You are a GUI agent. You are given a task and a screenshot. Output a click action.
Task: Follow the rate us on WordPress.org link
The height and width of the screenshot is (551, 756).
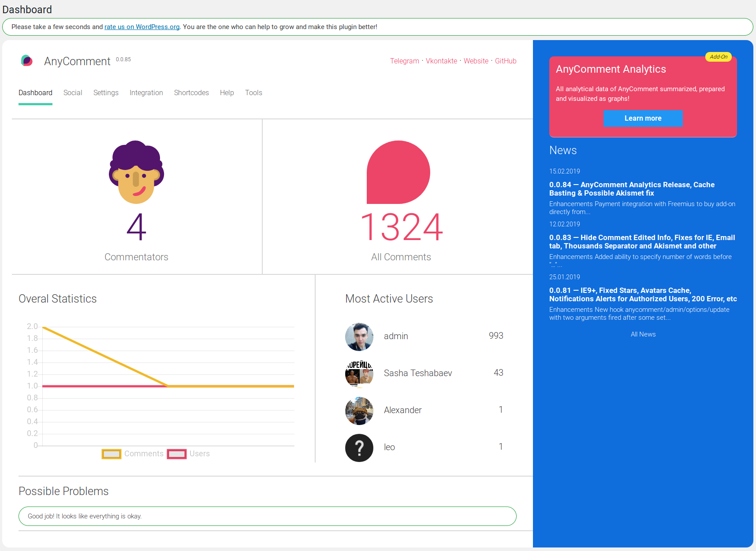(142, 27)
